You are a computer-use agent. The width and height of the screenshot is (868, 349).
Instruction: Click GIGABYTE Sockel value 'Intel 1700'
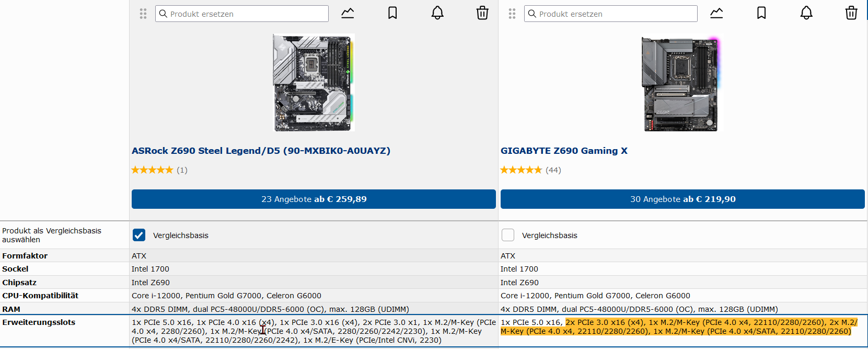[x=519, y=269]
